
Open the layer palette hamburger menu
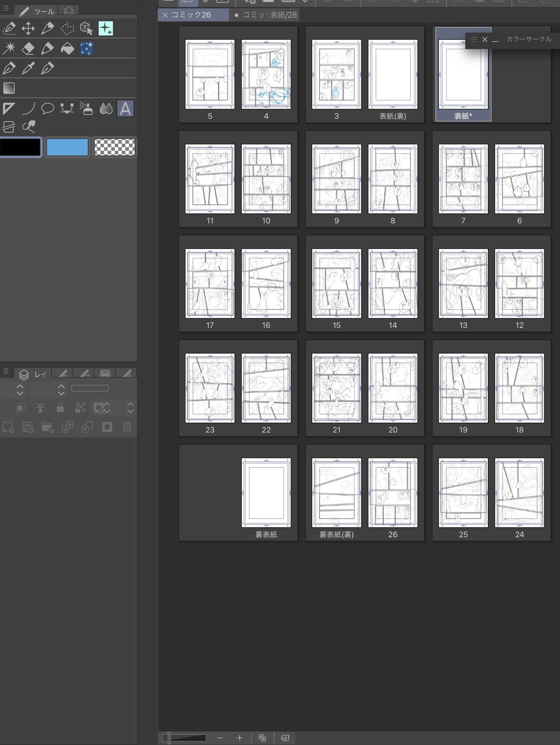click(x=5, y=371)
